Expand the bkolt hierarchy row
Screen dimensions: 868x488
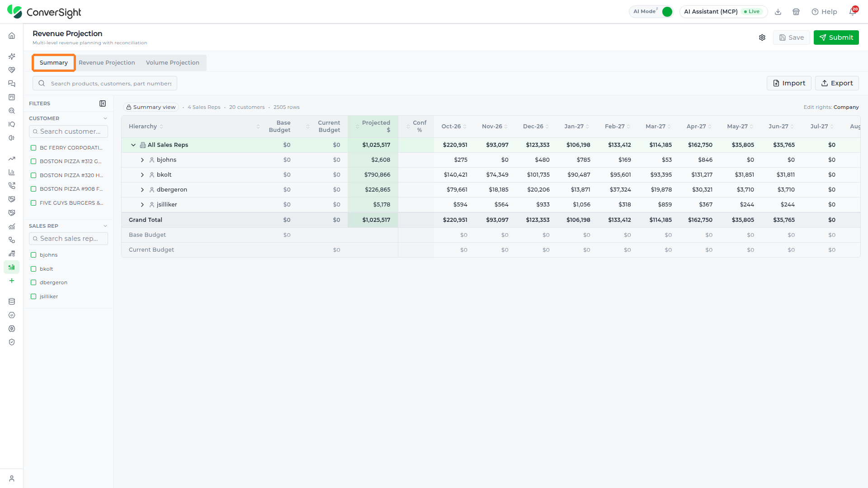click(142, 175)
